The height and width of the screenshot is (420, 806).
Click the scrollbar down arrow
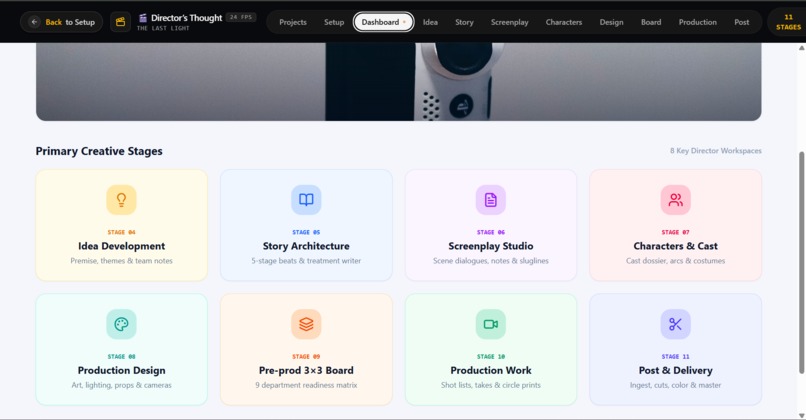point(801,415)
